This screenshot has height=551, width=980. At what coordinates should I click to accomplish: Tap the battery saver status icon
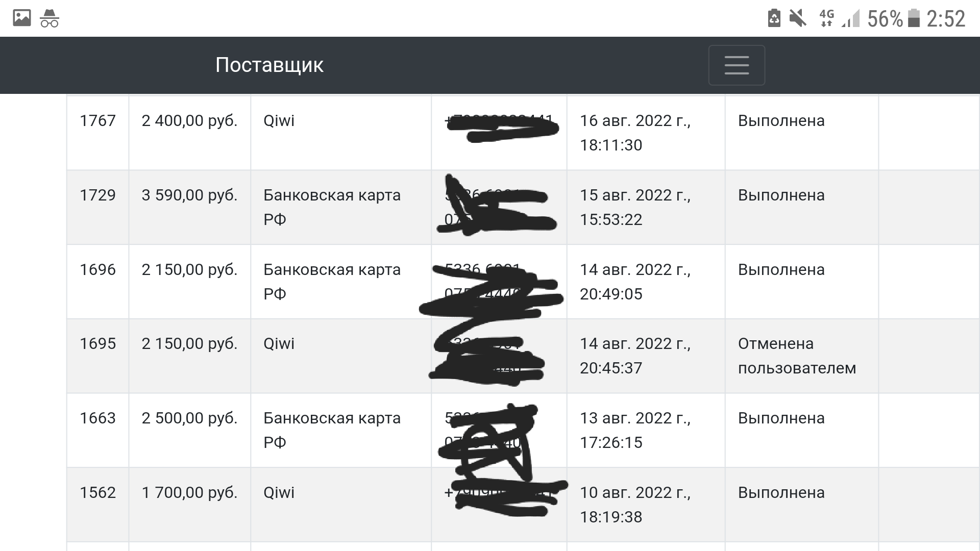(x=774, y=18)
